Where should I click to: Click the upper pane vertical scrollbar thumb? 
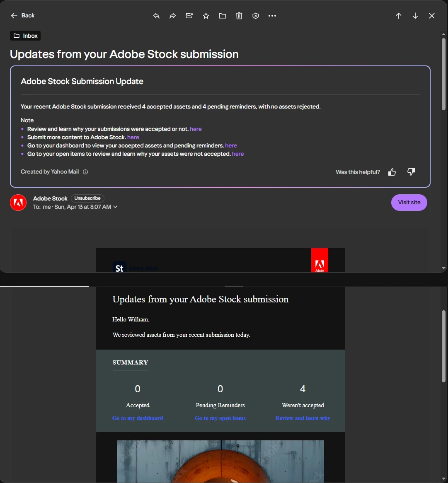pos(444,74)
